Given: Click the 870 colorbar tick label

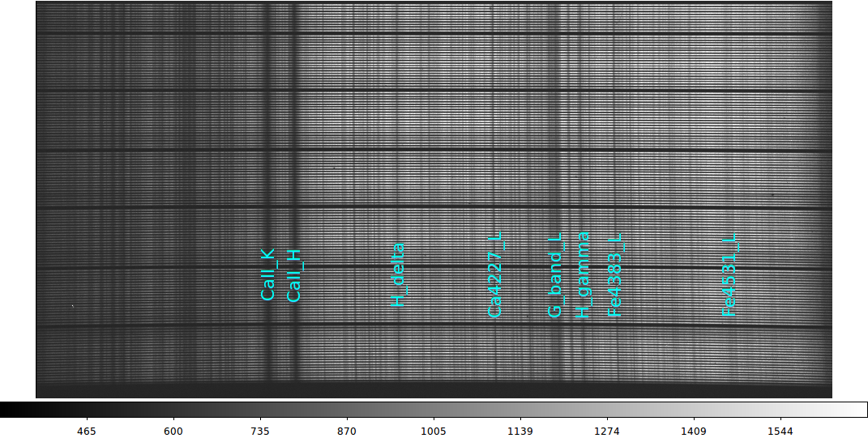Looking at the screenshot, I should [x=347, y=432].
